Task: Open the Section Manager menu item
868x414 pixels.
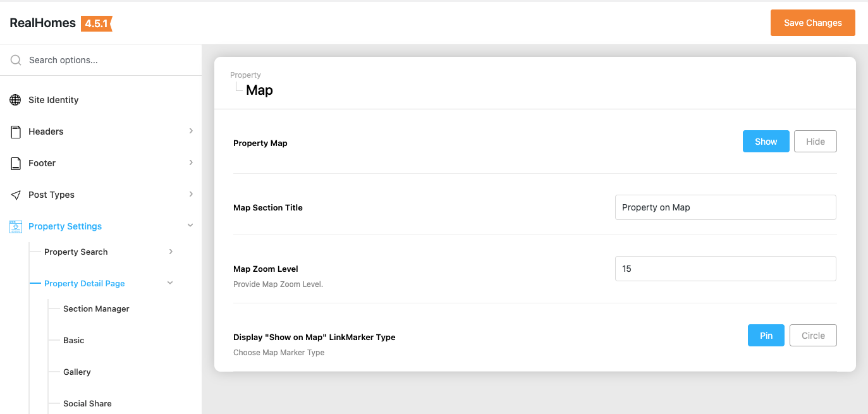Action: pos(96,308)
